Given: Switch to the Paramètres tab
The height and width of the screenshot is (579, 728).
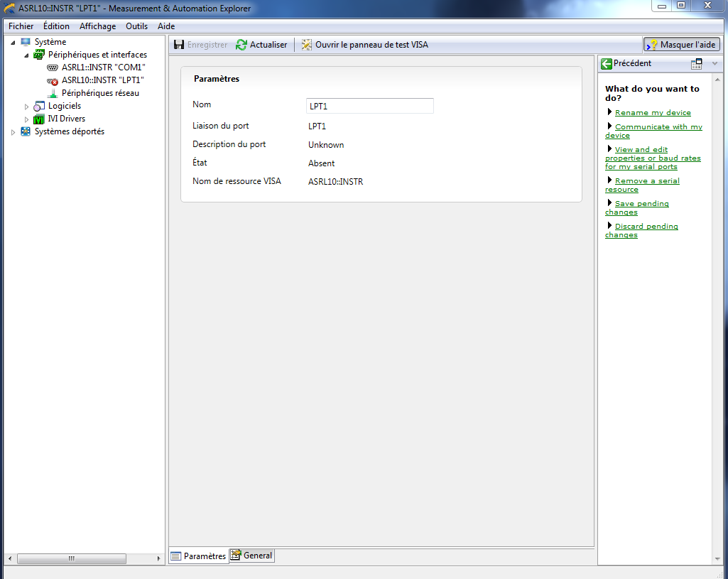Looking at the screenshot, I should point(198,556).
